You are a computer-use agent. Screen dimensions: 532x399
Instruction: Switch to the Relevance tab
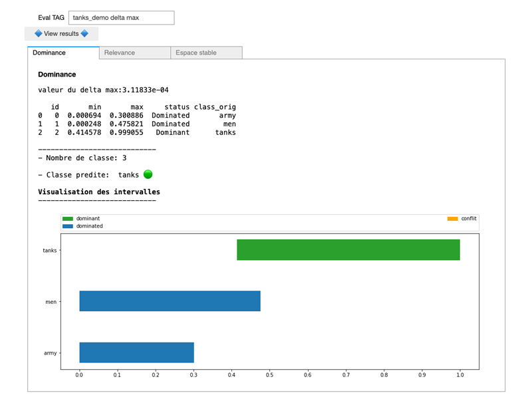[x=134, y=52]
